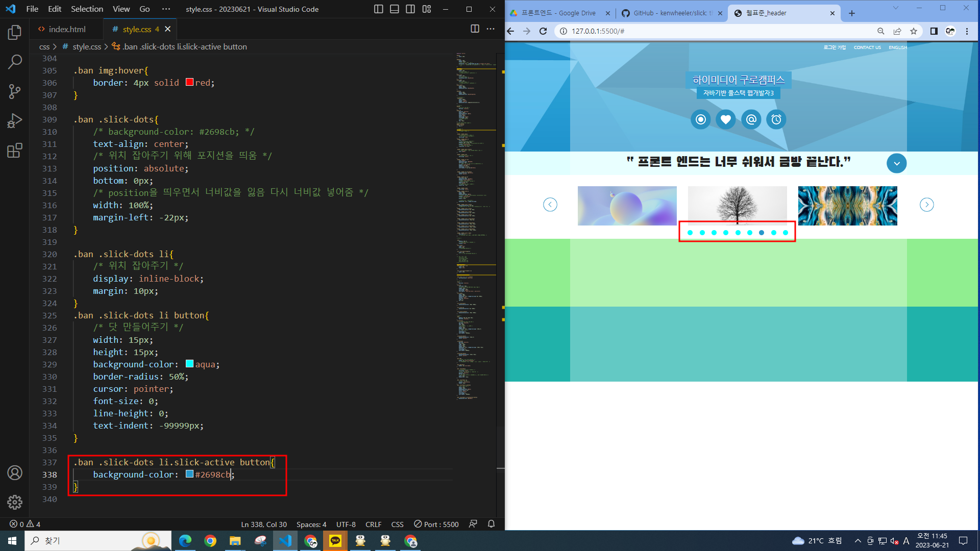Image resolution: width=980 pixels, height=551 pixels.
Task: Open Run and Debug view
Action: click(x=15, y=121)
